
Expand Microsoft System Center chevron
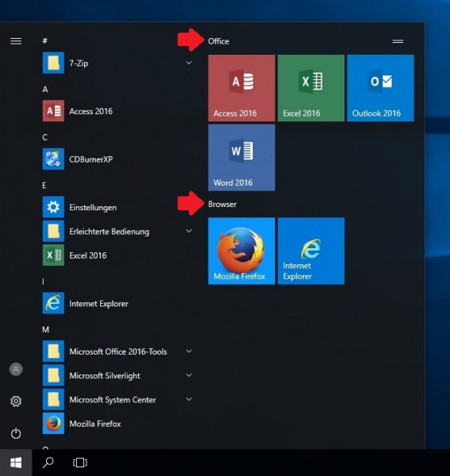point(189,399)
